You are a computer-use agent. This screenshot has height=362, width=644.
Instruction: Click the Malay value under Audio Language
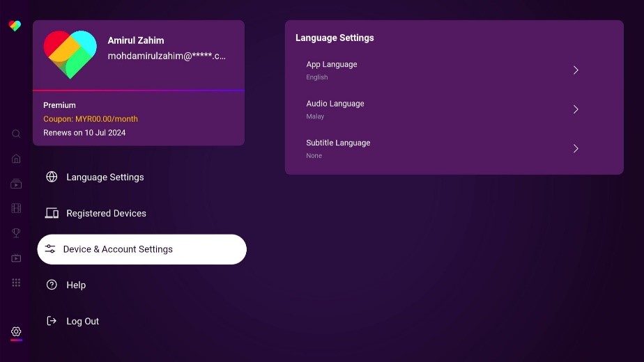[315, 116]
